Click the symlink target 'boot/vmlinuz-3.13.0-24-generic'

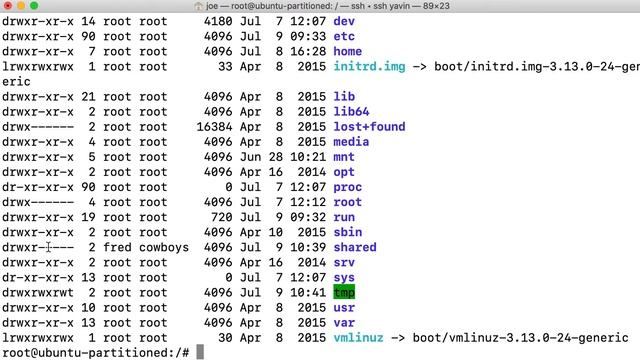[x=521, y=338]
